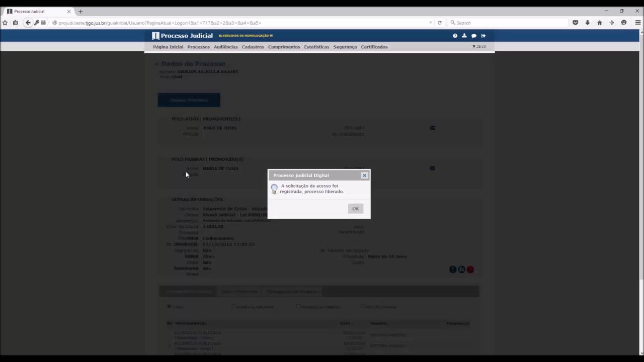Click the help question-mark icon in header
The height and width of the screenshot is (362, 644).
(x=455, y=36)
